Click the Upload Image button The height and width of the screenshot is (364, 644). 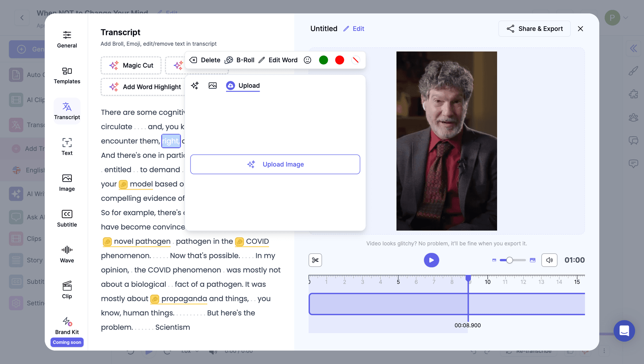[275, 164]
